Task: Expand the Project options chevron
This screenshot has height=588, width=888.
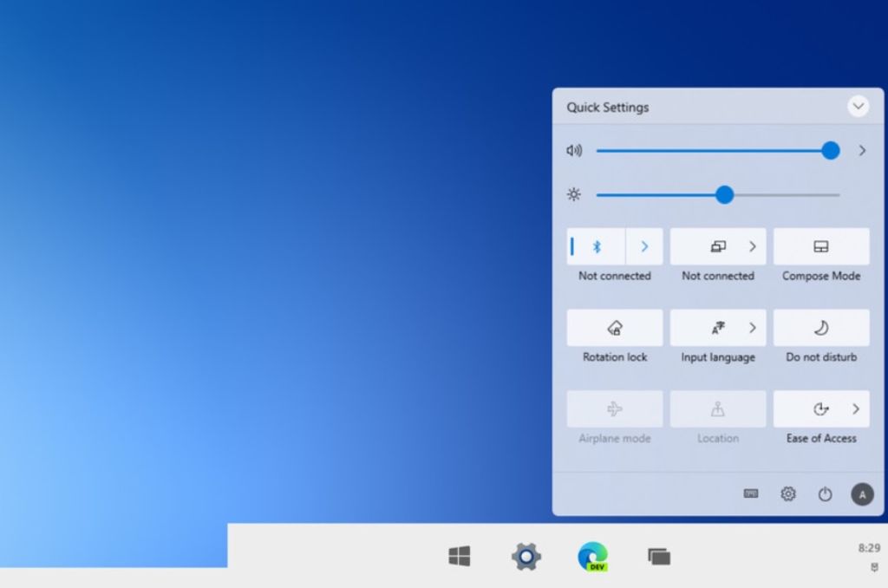Action: (752, 246)
